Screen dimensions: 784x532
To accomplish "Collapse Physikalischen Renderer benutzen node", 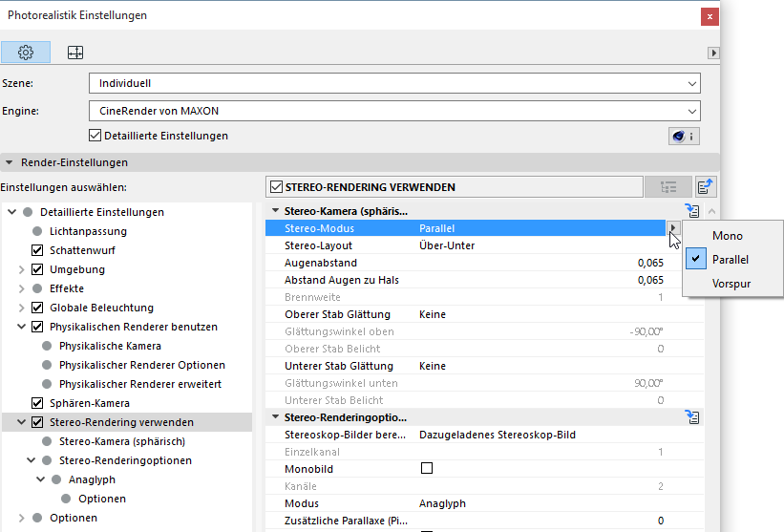I will [22, 327].
